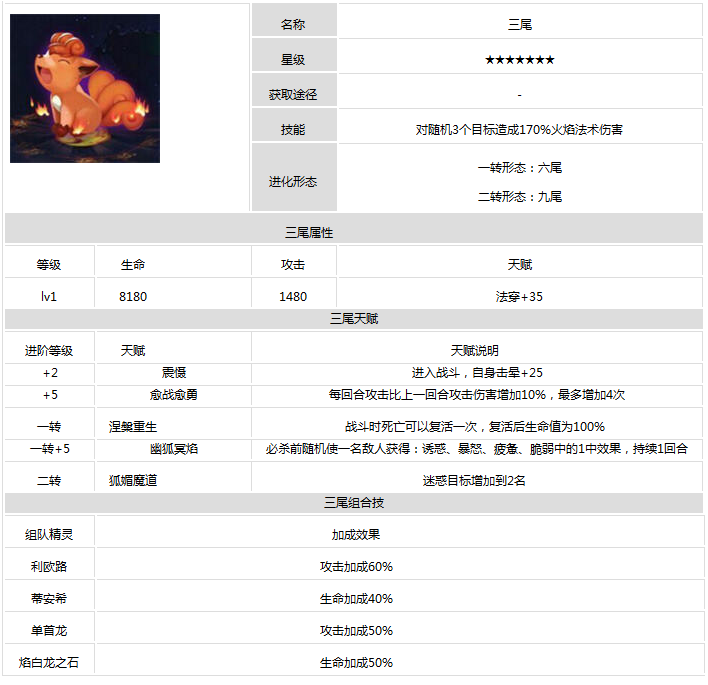708x685 pixels.
Task: Select the +2 advancement level cell
Action: [x=50, y=373]
